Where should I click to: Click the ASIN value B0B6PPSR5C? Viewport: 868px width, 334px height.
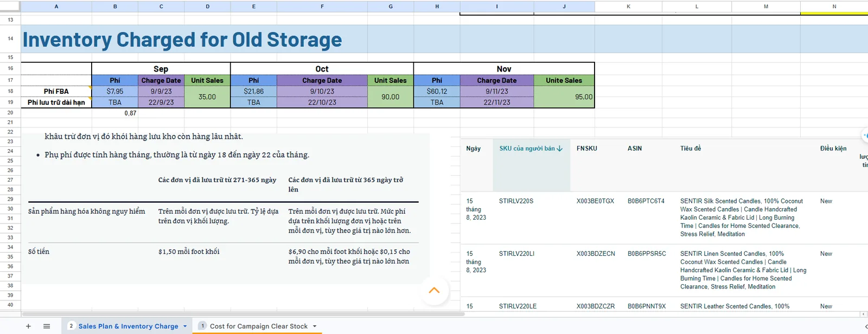point(647,254)
